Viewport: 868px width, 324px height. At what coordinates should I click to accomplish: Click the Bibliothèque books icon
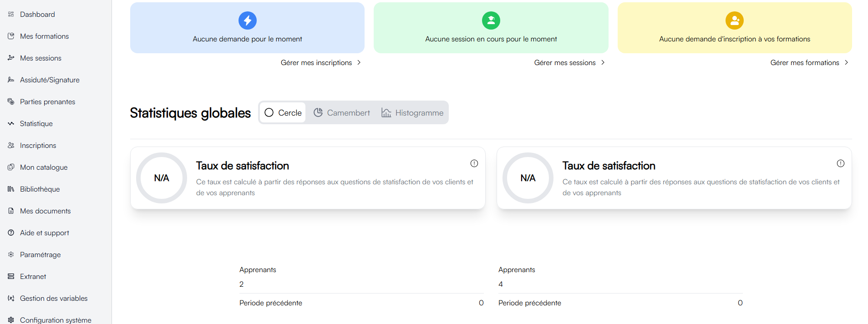pos(11,189)
